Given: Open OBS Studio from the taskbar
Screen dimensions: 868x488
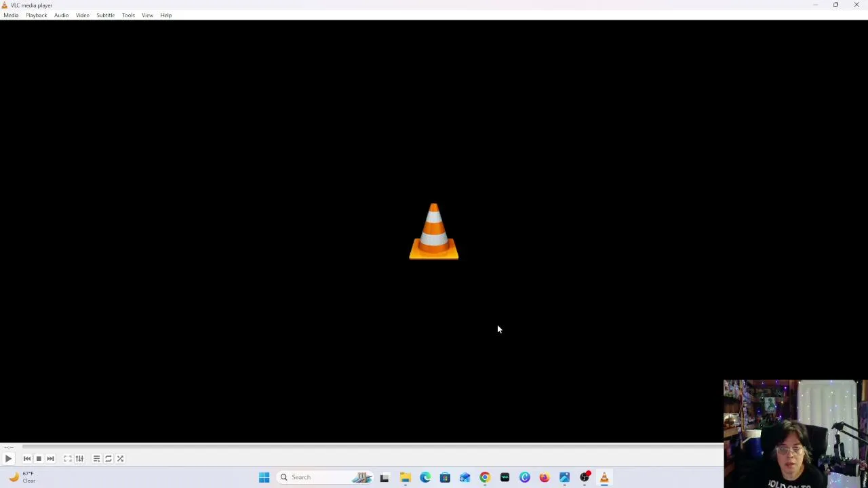Looking at the screenshot, I should tap(585, 477).
